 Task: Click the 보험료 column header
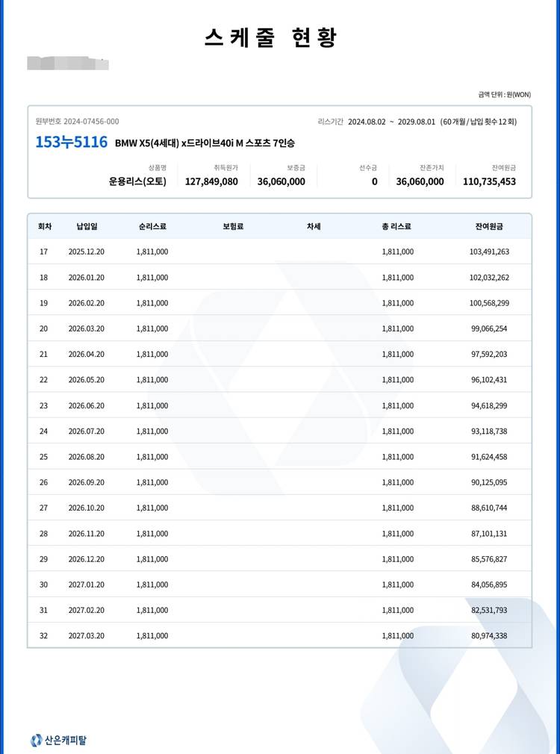[233, 226]
